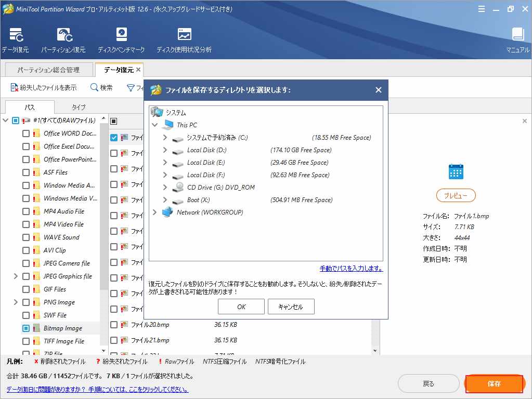Launch the ディスクベンチマーク tool icon
Screen dimensions: 532x399
tap(121, 37)
